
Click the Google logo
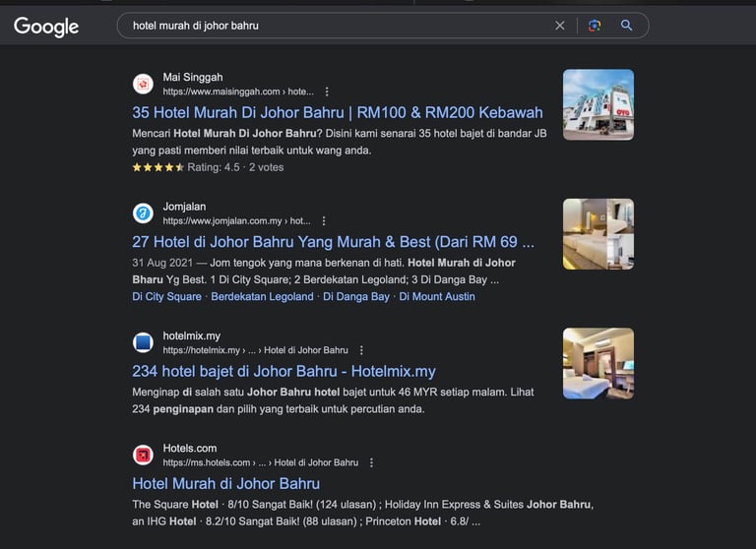point(46,27)
